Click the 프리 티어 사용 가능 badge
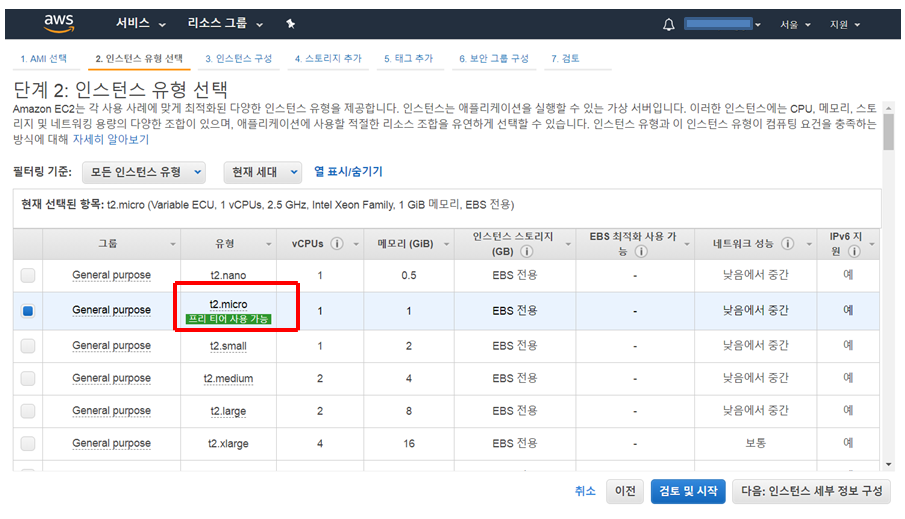 coord(229,319)
